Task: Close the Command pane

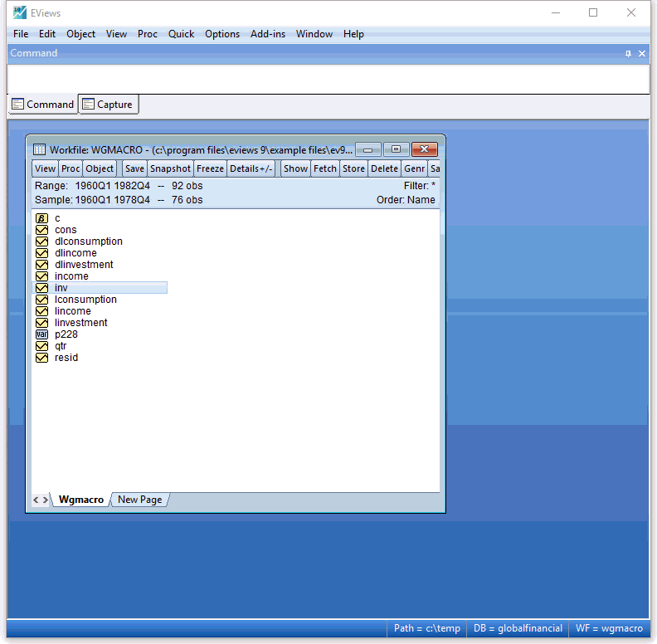Action: click(x=642, y=53)
